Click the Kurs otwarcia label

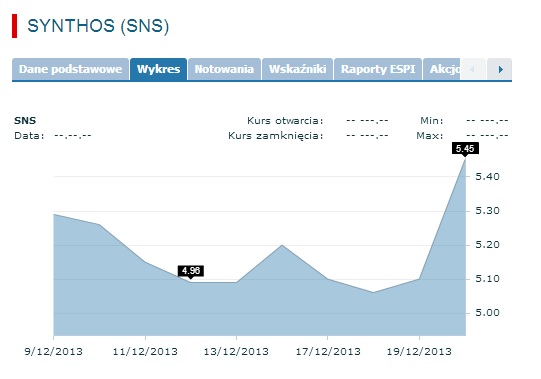pos(285,121)
